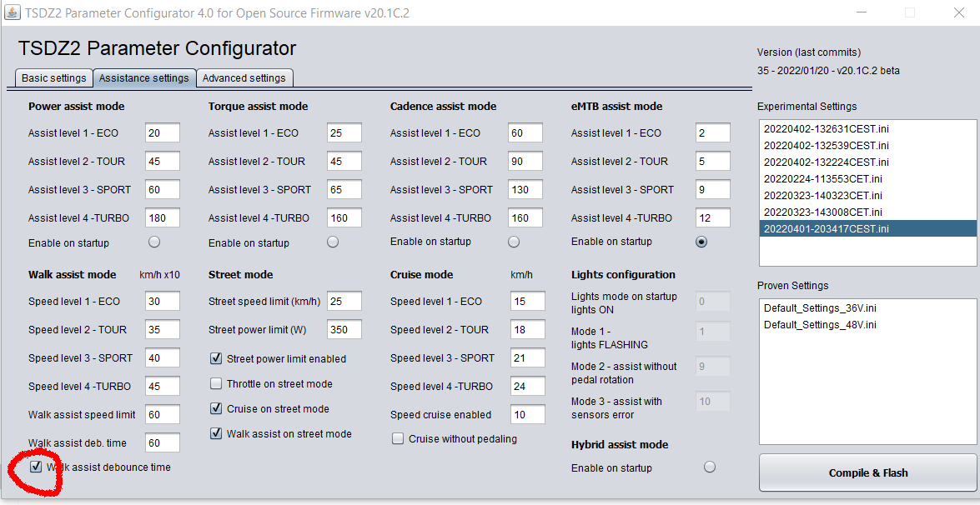Click the Street power limit (W) field
Screen dimensions: 980x505
[344, 329]
